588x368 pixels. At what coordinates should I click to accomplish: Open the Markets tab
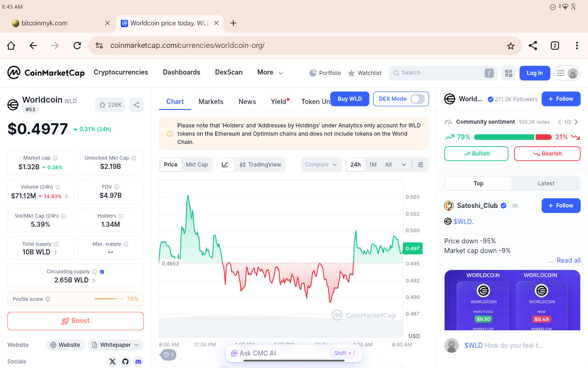tap(211, 102)
